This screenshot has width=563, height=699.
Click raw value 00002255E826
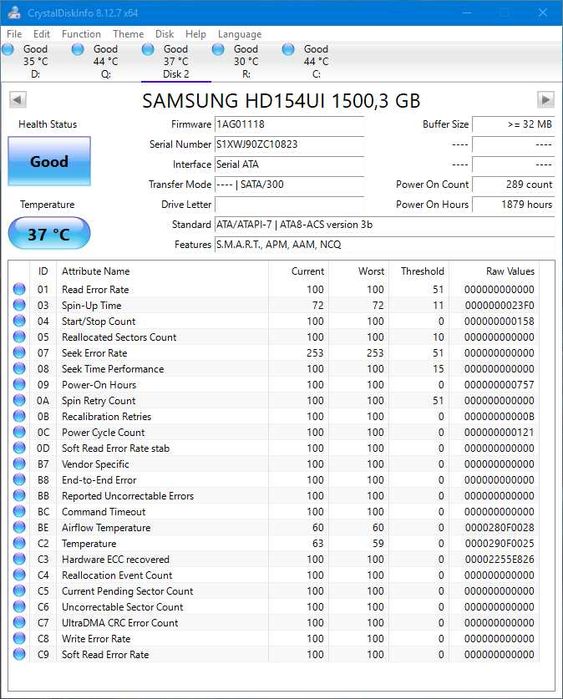coord(499,559)
